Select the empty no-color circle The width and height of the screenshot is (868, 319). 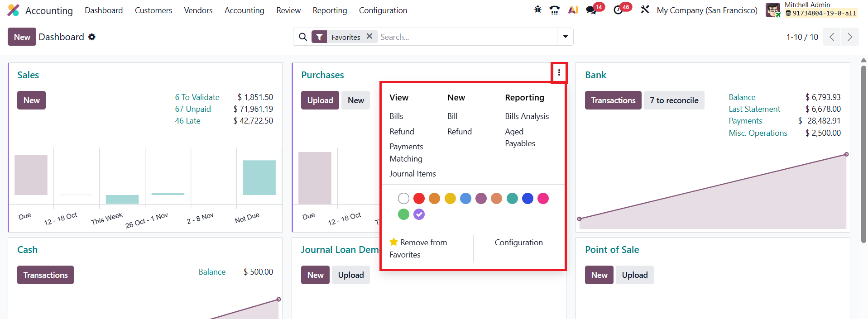tap(403, 198)
